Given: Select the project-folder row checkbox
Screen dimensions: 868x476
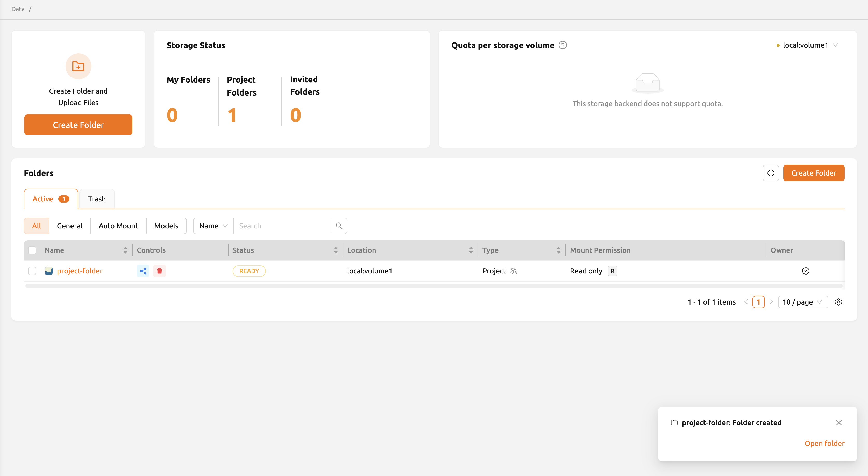Looking at the screenshot, I should (x=32, y=271).
